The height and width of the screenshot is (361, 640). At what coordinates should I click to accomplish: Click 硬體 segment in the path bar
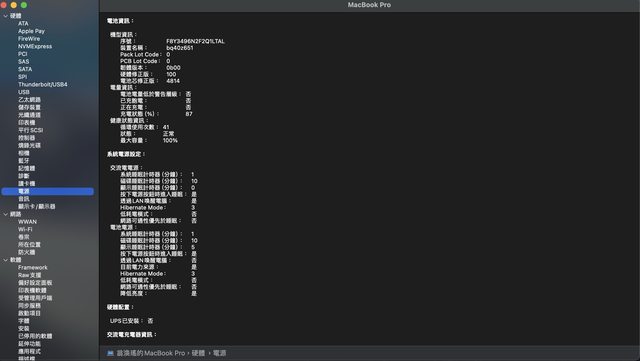[x=198, y=353]
